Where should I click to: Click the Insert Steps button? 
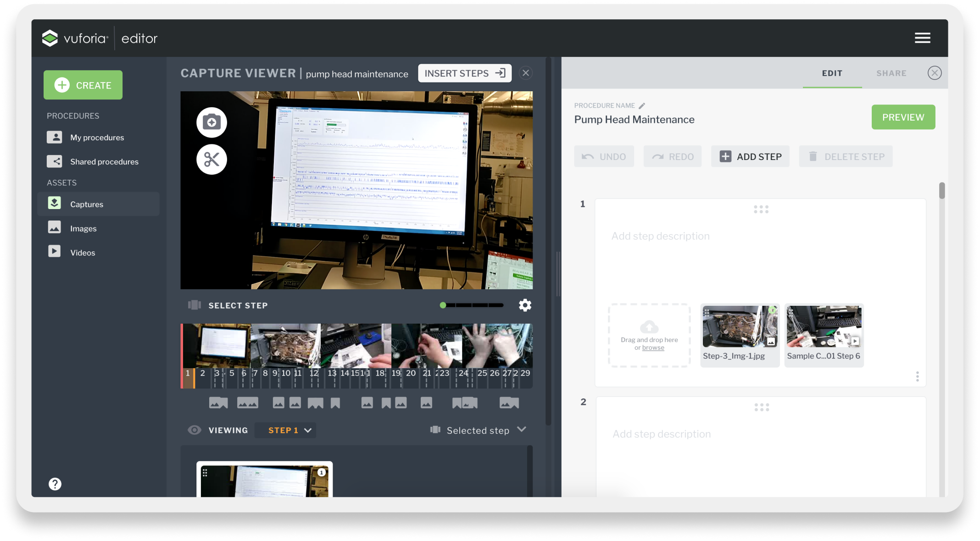464,73
